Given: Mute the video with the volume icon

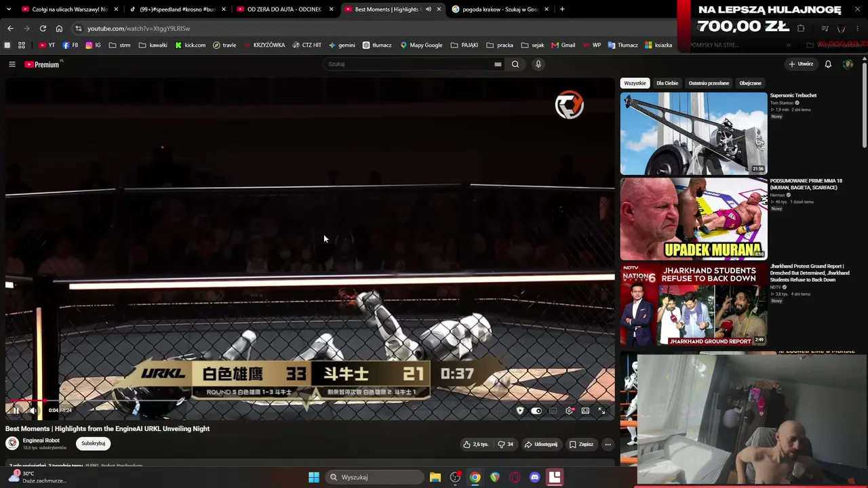Looking at the screenshot, I should pyautogui.click(x=33, y=410).
